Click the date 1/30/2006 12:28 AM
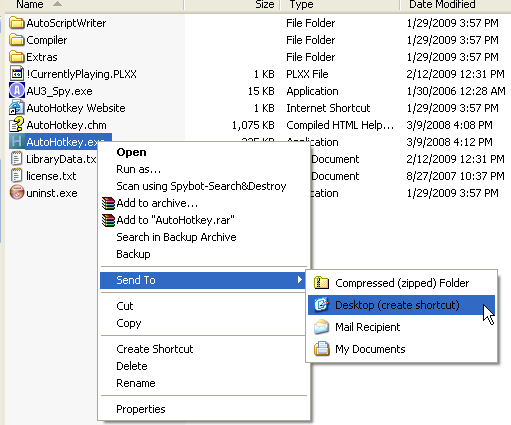This screenshot has height=425, width=511. [x=456, y=91]
